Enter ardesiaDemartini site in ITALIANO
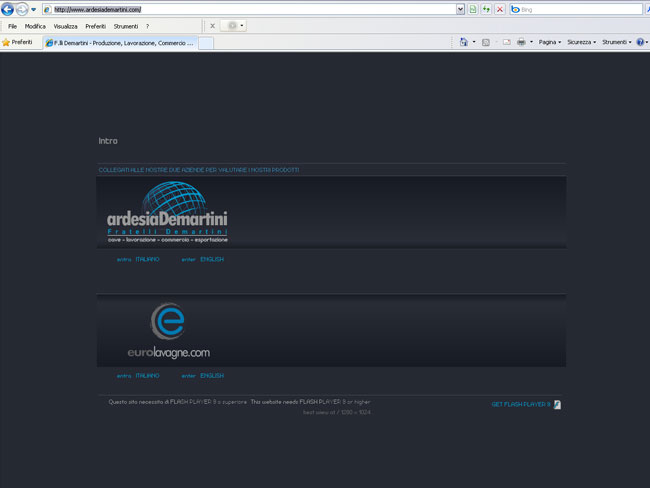Viewport: 650px width, 488px height. pos(138,259)
